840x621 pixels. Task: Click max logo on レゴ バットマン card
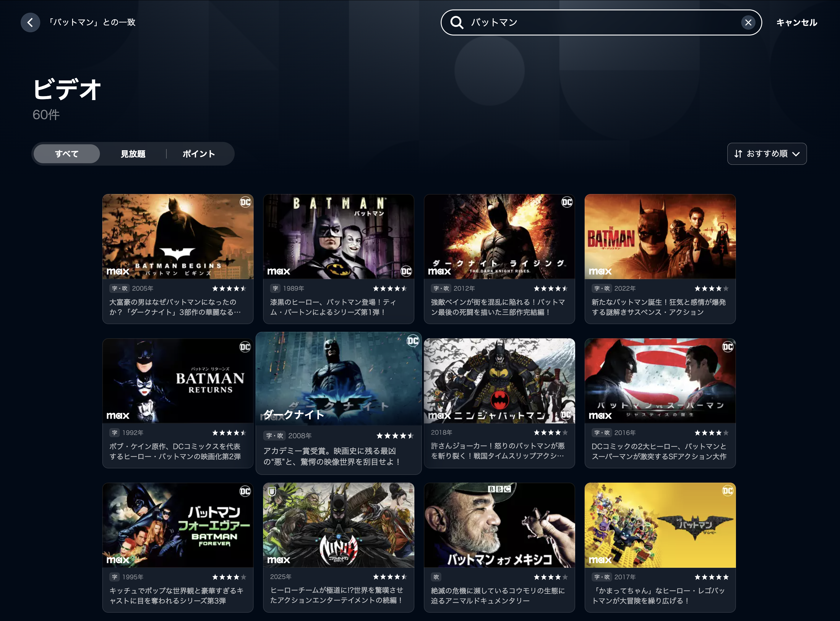(x=600, y=560)
